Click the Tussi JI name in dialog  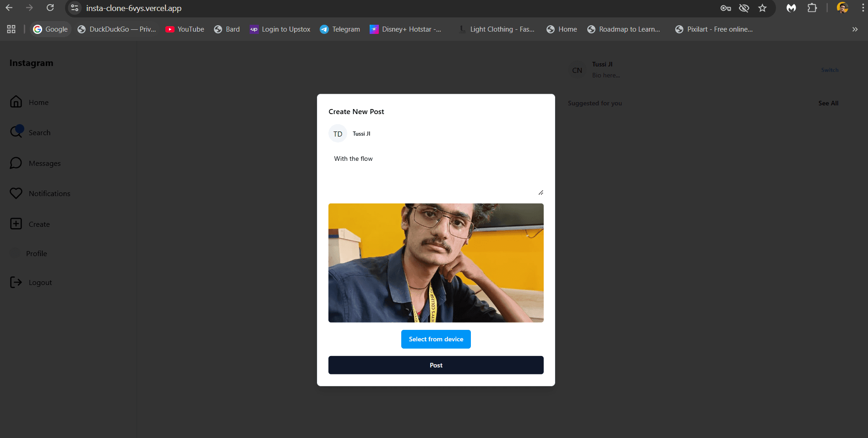coord(361,134)
